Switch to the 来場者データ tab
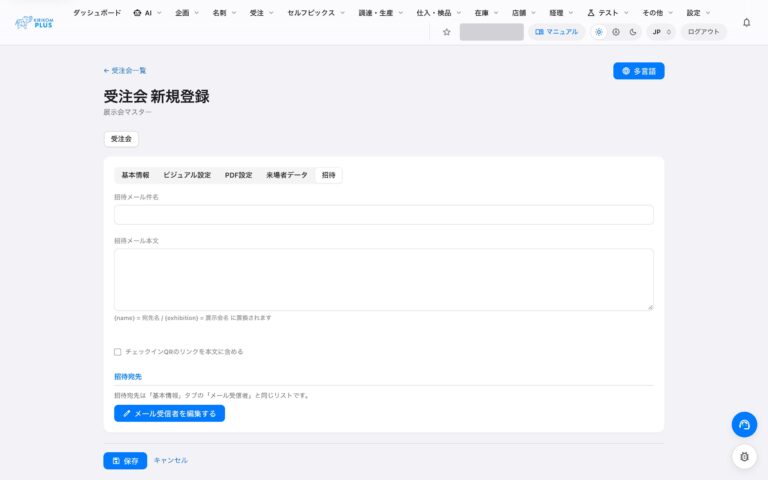 point(287,175)
